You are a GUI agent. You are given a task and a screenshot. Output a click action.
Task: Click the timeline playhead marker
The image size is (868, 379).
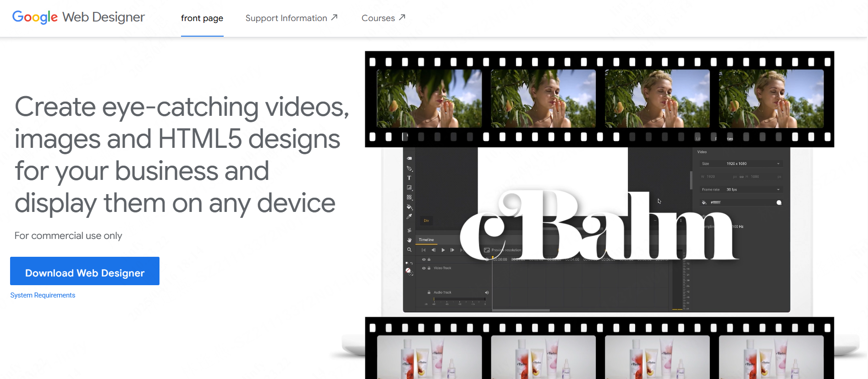[493, 257]
